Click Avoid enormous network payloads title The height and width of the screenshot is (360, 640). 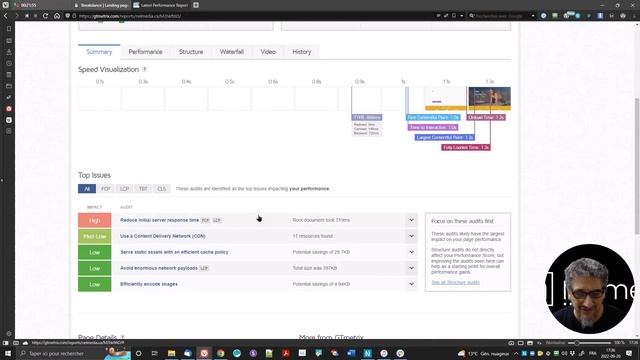pos(159,268)
